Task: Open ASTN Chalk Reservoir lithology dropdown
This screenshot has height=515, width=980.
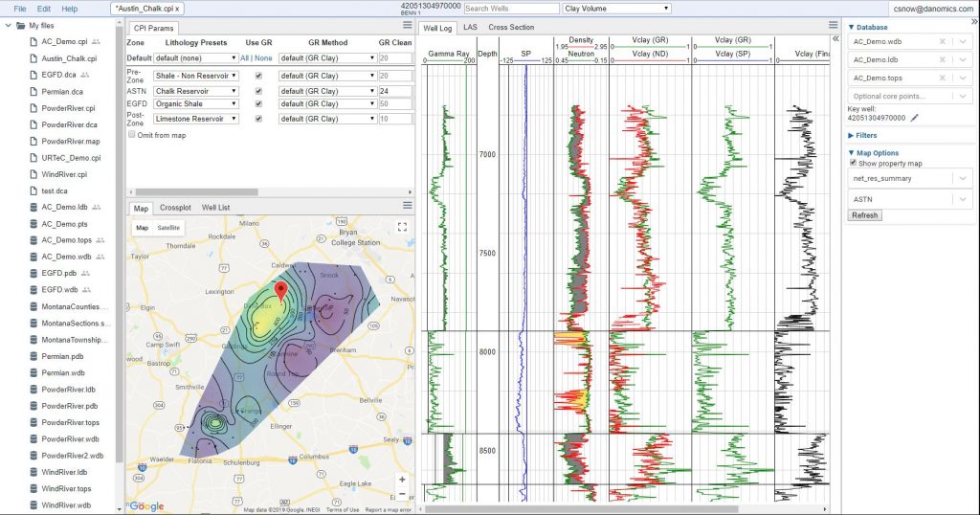Action: pos(195,91)
